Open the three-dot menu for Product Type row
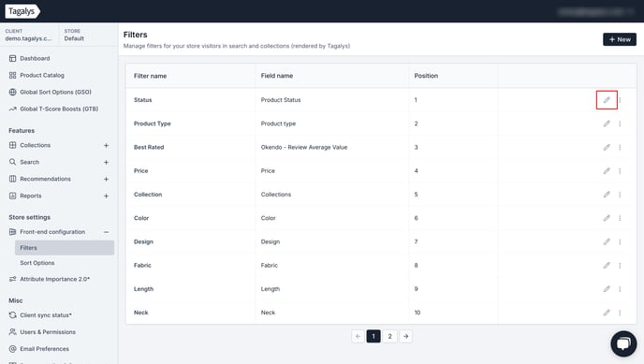Image resolution: width=644 pixels, height=364 pixels. pos(620,124)
